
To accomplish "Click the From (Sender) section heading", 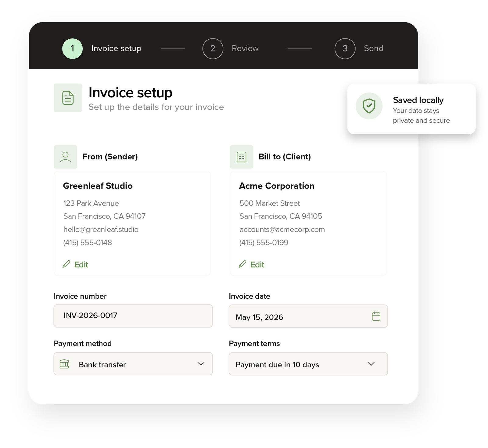I will click(x=110, y=157).
